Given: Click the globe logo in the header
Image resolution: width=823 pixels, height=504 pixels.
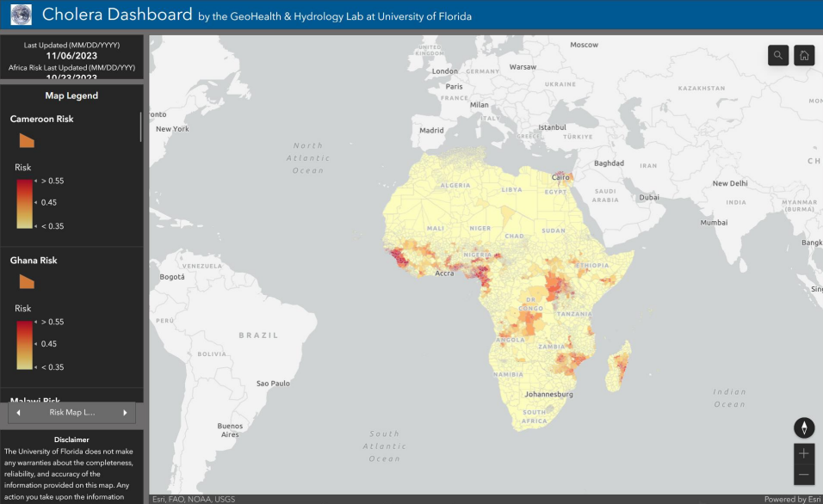Looking at the screenshot, I should coord(22,15).
